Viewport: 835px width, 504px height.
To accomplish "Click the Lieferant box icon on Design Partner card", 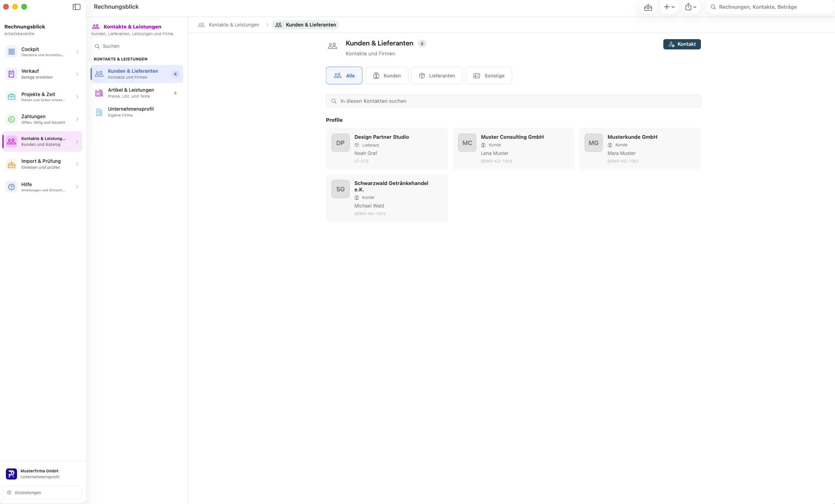I will [x=357, y=145].
